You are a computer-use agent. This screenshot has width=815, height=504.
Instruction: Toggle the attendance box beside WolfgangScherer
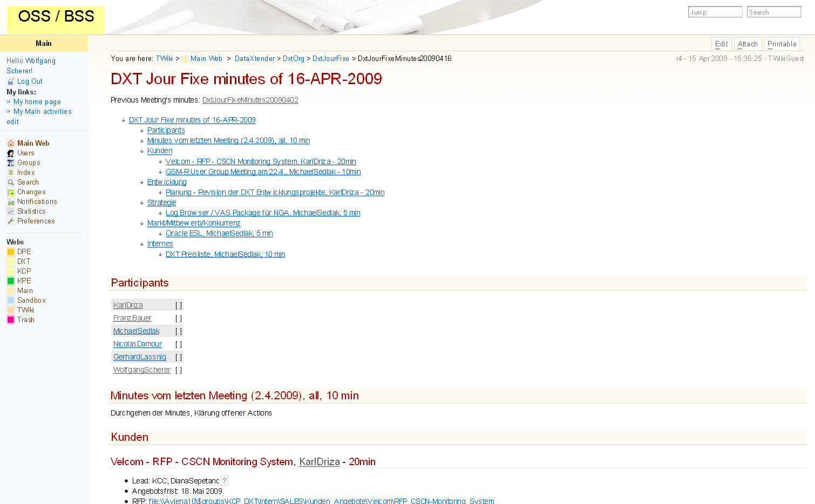[x=179, y=370]
